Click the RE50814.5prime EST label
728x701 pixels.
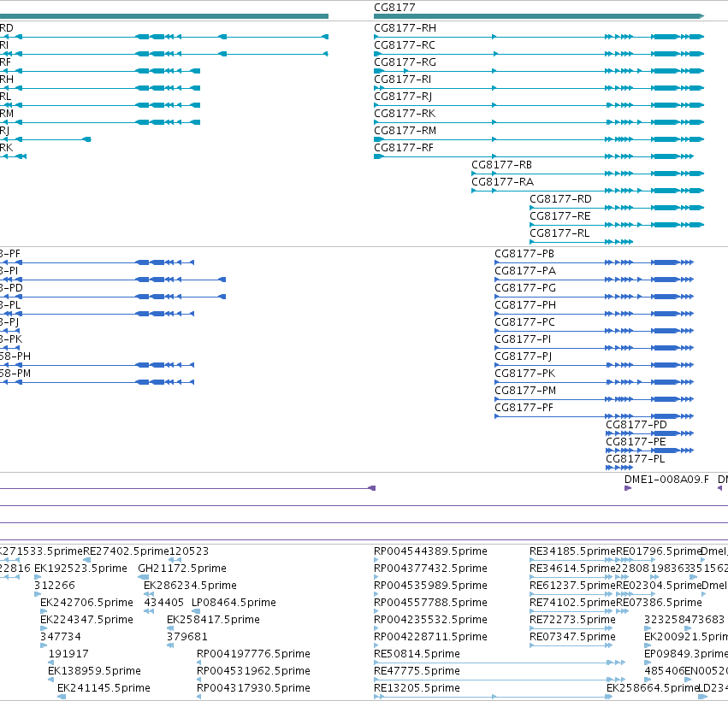(417, 654)
